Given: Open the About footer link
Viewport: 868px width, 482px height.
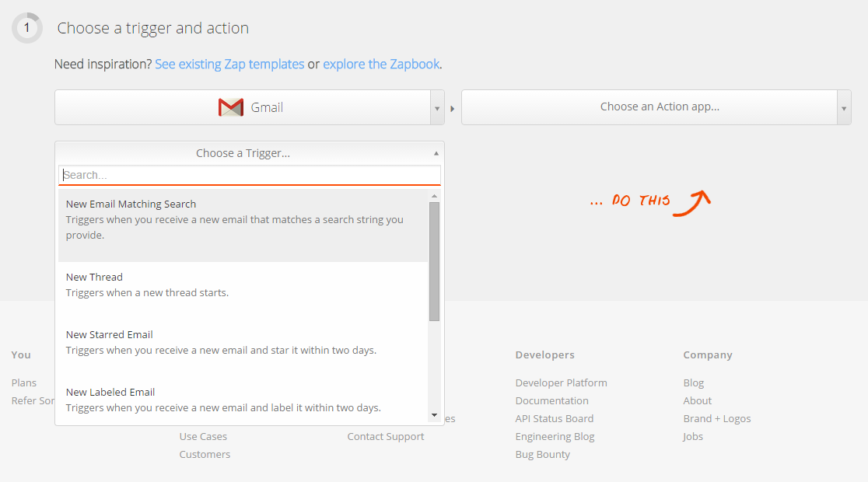Looking at the screenshot, I should pyautogui.click(x=698, y=400).
